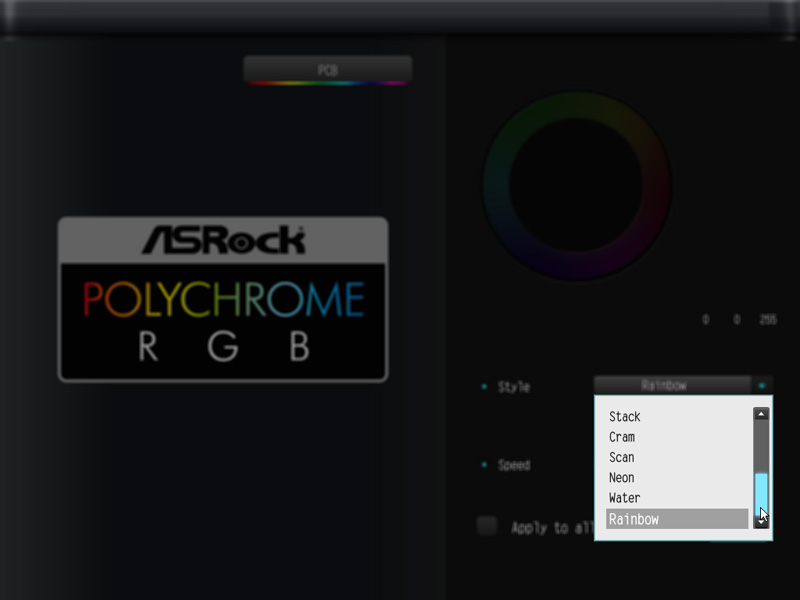Click the Style label

514,387
